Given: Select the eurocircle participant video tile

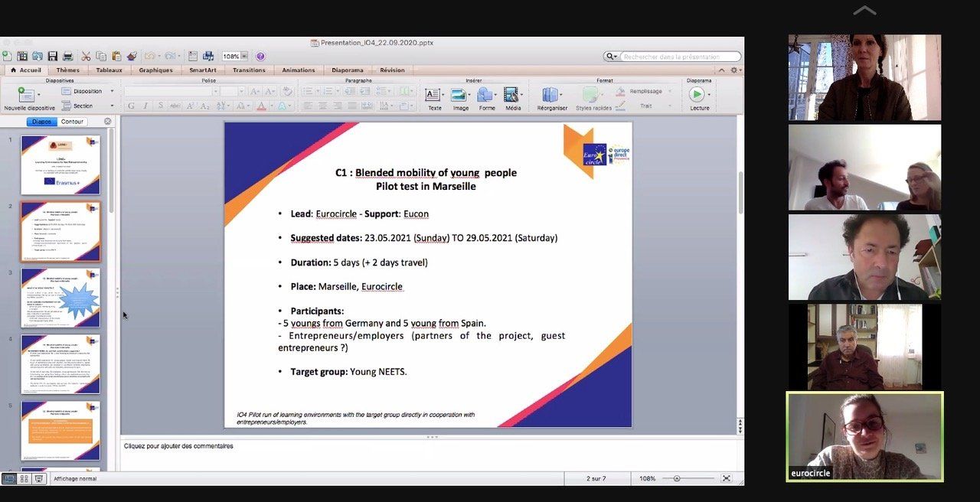Looking at the screenshot, I should tap(865, 436).
